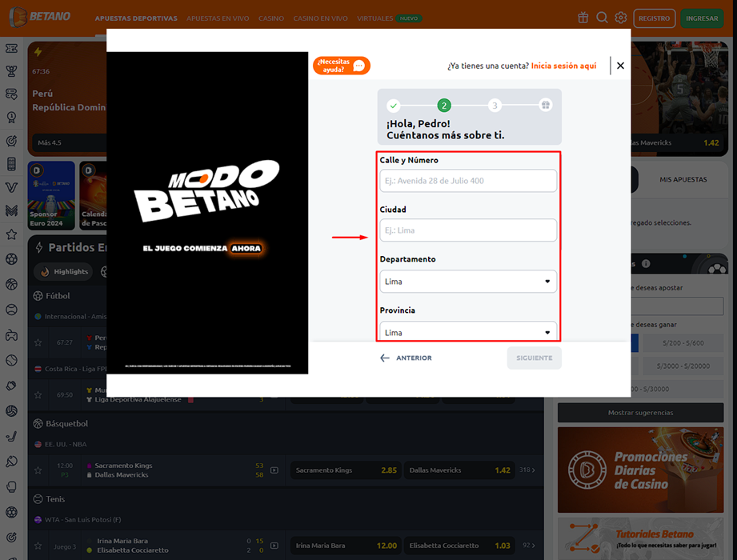
Task: Click the '¿Necesitas ayuda?' chat bubble
Action: click(342, 66)
